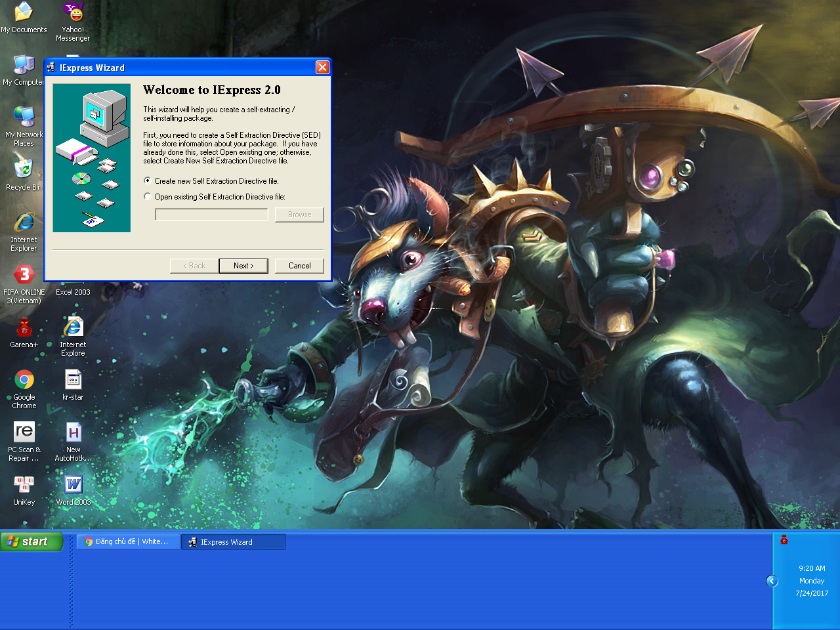Open My Documents desktop icon
The width and height of the screenshot is (840, 630).
pyautogui.click(x=24, y=18)
